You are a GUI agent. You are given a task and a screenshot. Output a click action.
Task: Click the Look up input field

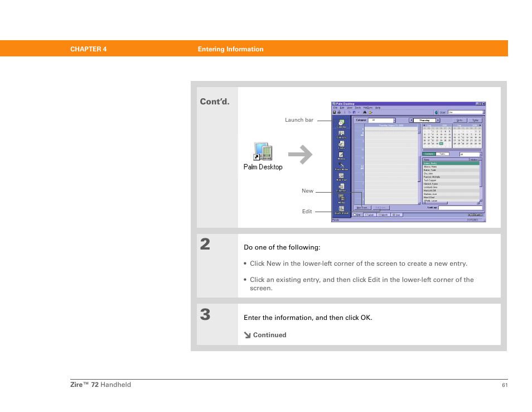461,208
